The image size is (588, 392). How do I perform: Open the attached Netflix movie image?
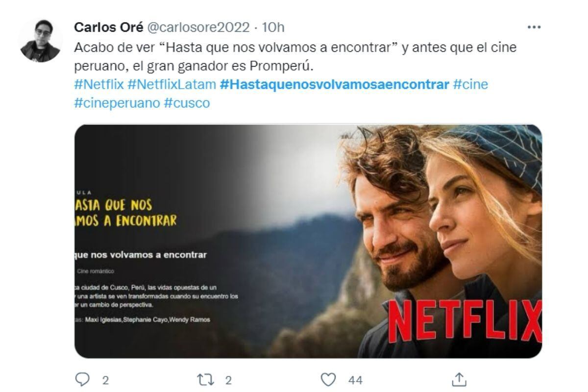[x=308, y=241]
